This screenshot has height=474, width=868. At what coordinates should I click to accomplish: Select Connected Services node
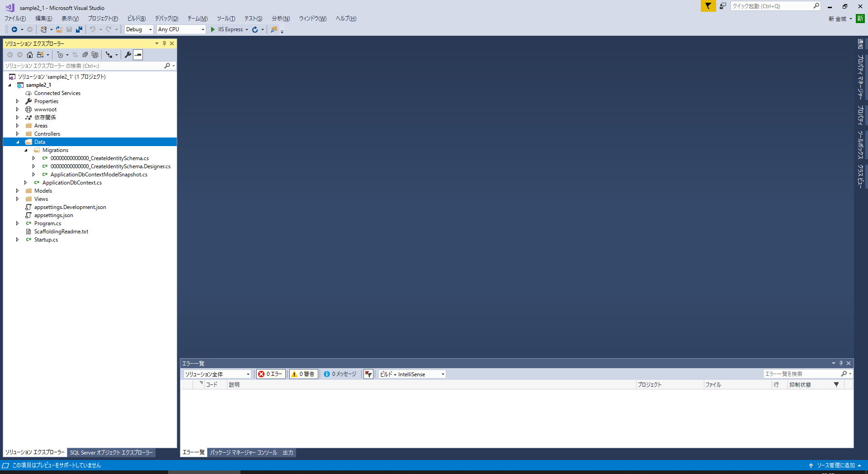(57, 93)
